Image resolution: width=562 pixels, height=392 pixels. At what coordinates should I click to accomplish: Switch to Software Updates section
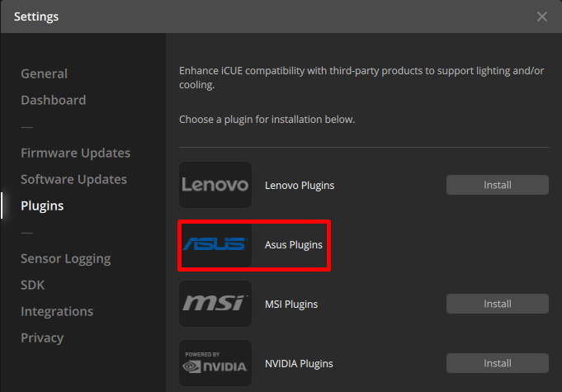(x=73, y=179)
